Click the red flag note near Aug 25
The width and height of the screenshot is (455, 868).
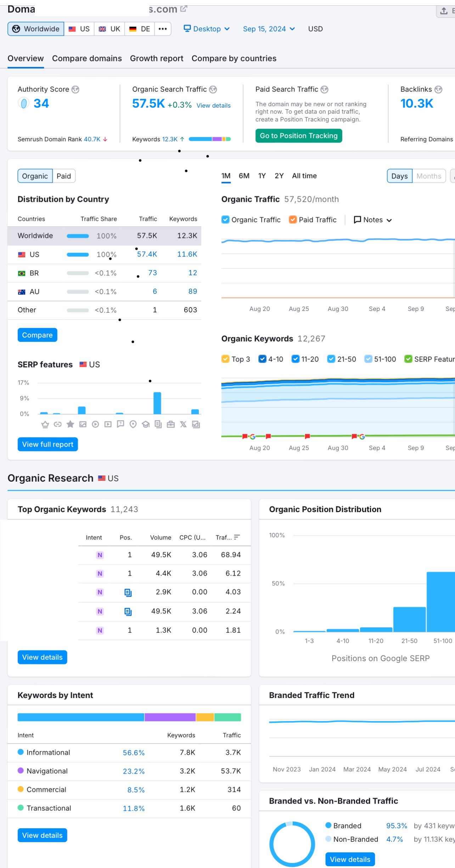(307, 436)
